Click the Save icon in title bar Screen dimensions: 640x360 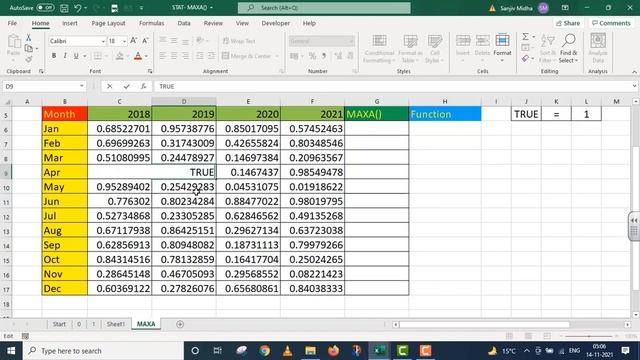coord(64,8)
